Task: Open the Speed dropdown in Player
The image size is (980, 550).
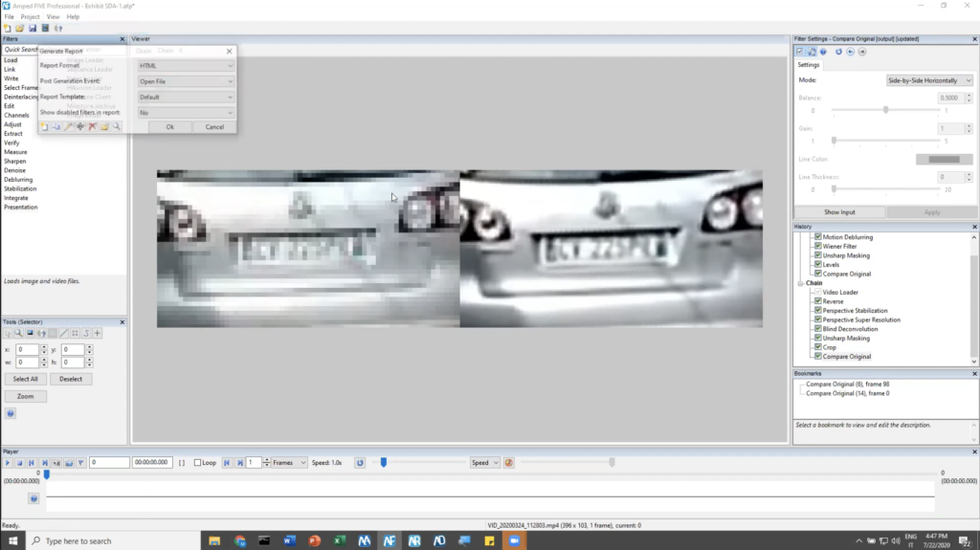Action: pyautogui.click(x=484, y=463)
